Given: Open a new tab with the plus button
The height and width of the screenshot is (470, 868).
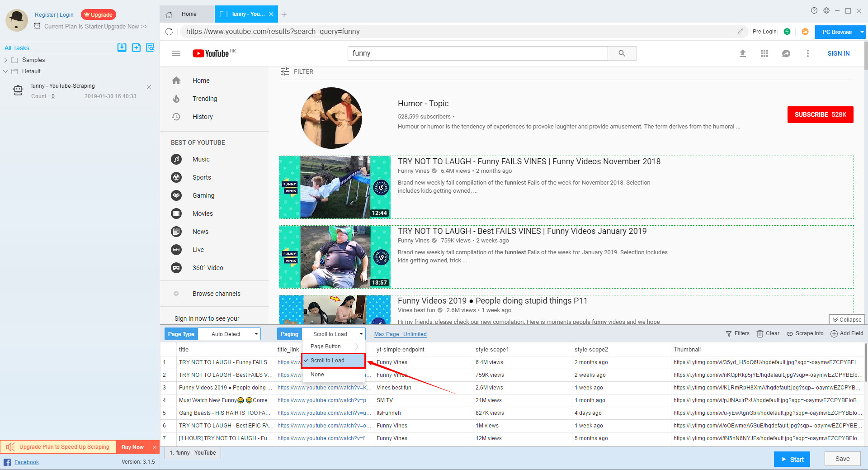Looking at the screenshot, I should coord(284,14).
